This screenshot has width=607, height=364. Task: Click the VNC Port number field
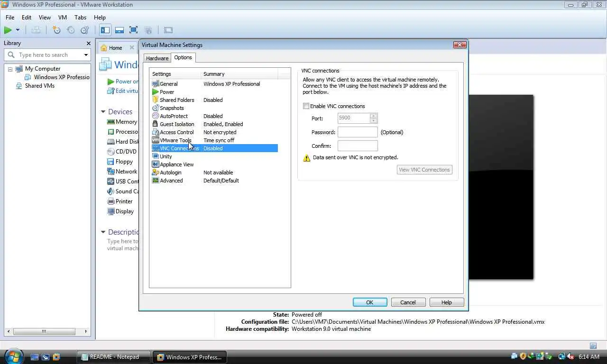click(x=353, y=118)
